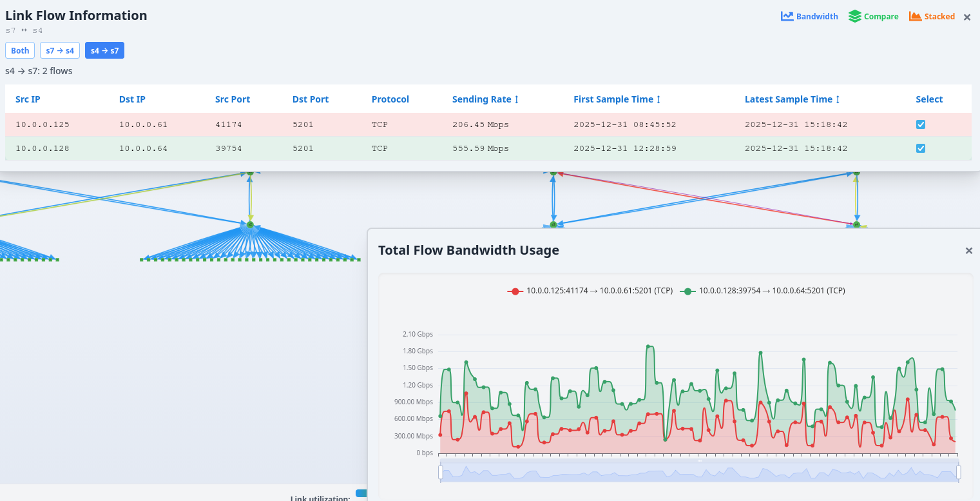Switch to the Stacked view

click(932, 16)
